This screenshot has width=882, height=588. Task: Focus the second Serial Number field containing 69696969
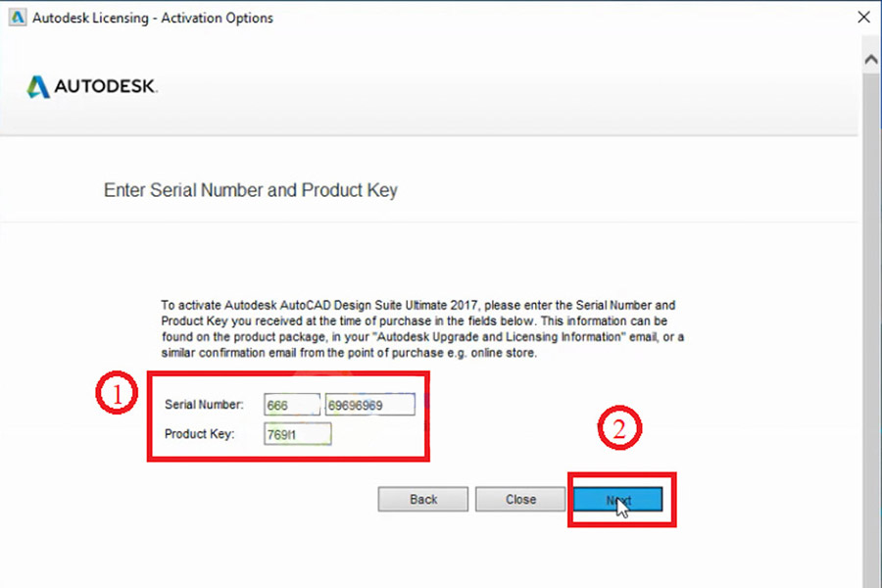click(x=370, y=405)
